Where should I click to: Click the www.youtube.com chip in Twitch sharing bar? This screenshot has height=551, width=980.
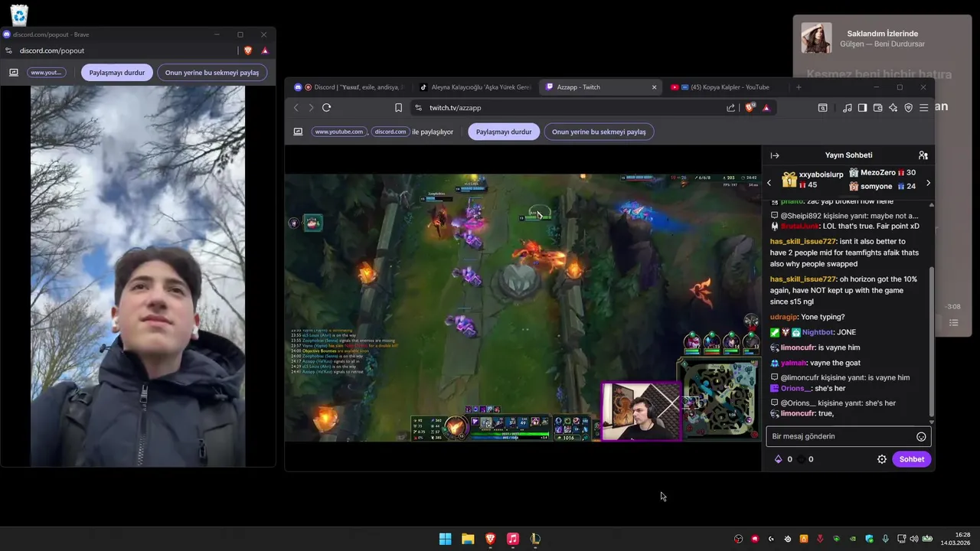(338, 132)
